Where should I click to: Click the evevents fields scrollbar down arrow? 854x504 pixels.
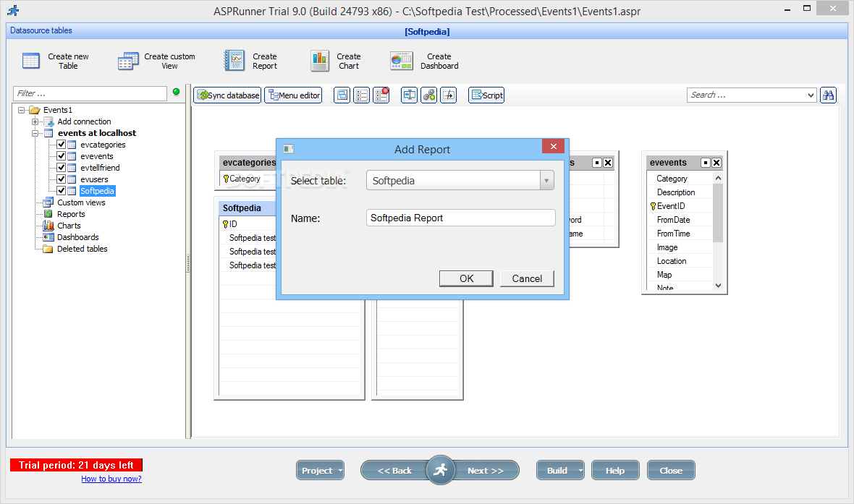pyautogui.click(x=718, y=285)
